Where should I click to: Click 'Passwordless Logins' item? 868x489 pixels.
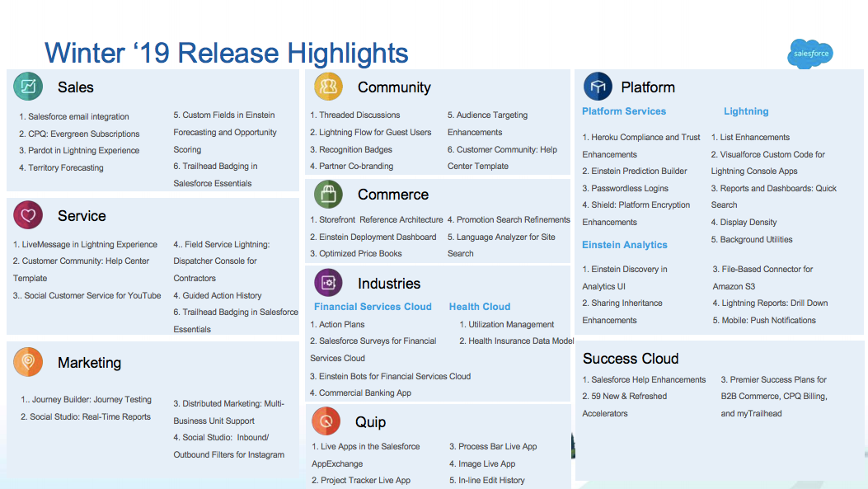click(x=625, y=188)
